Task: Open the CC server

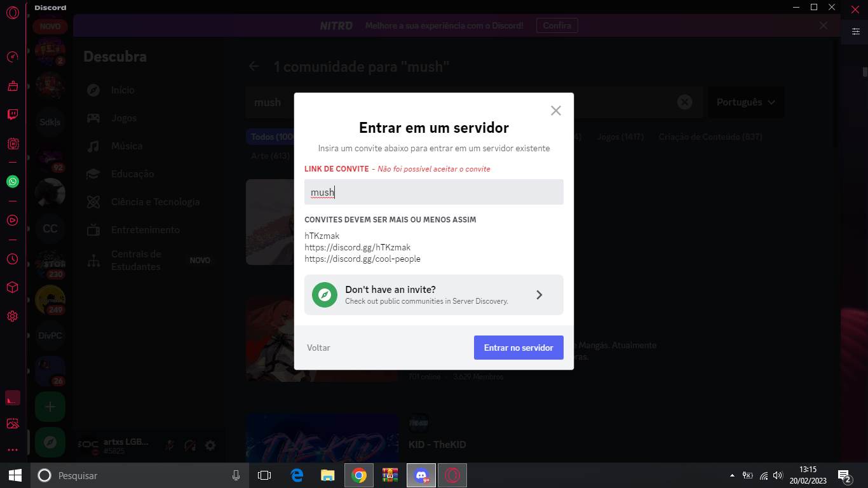Action: click(x=50, y=229)
